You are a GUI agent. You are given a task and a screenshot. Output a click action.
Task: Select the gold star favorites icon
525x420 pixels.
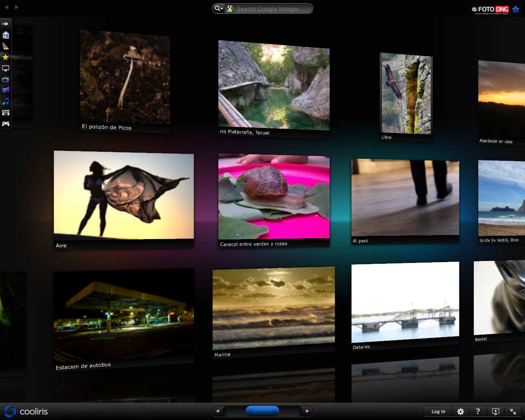click(x=6, y=57)
